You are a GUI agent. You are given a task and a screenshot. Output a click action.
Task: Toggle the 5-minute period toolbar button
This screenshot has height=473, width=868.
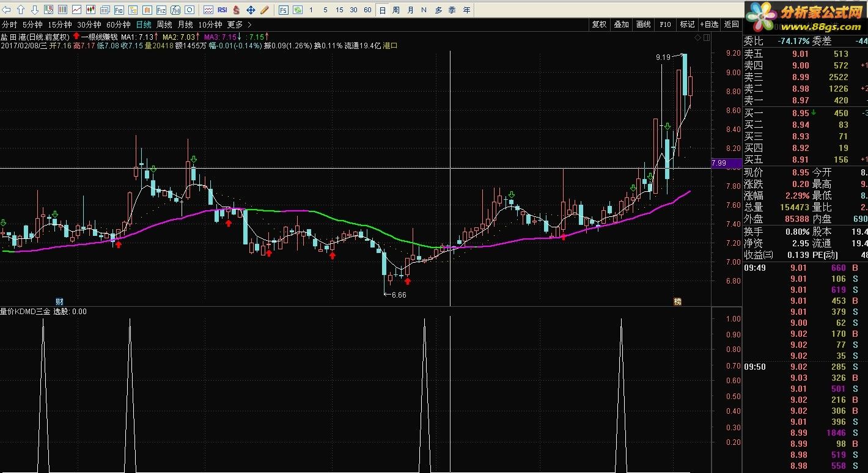[325, 10]
